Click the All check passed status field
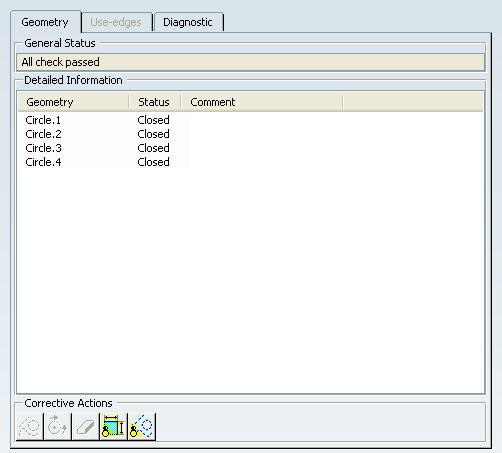Screen dimensions: 502x453 (250, 62)
